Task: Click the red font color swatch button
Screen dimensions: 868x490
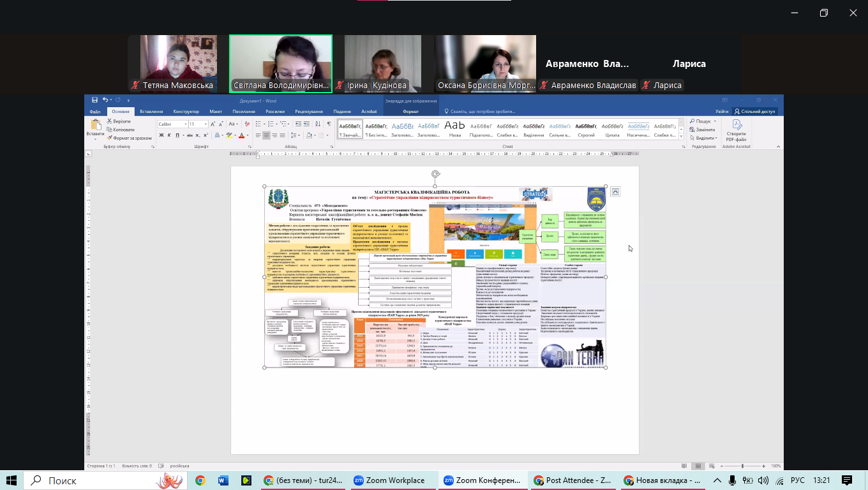Action: (241, 135)
